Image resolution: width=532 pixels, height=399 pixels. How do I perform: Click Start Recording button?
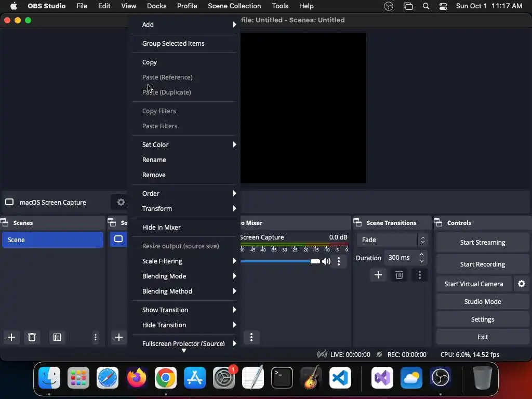coord(483,264)
